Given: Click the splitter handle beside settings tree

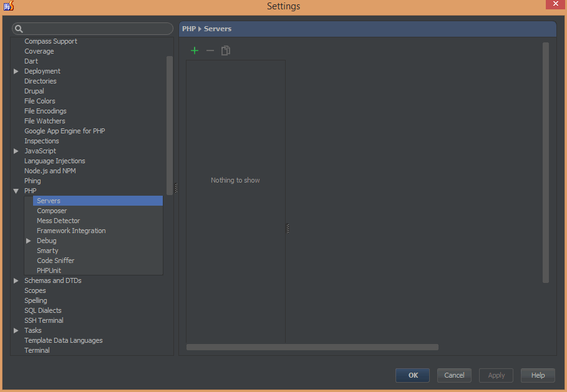Looking at the screenshot, I should [x=176, y=188].
